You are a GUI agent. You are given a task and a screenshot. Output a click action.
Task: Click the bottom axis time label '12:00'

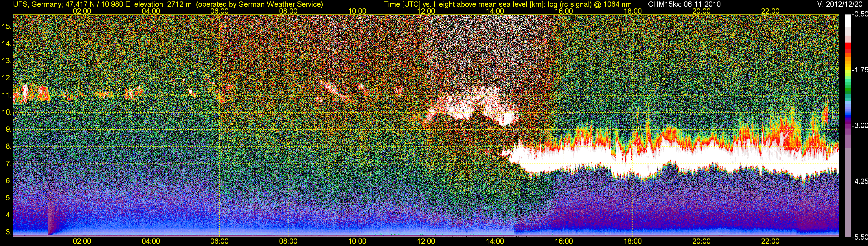(x=426, y=242)
